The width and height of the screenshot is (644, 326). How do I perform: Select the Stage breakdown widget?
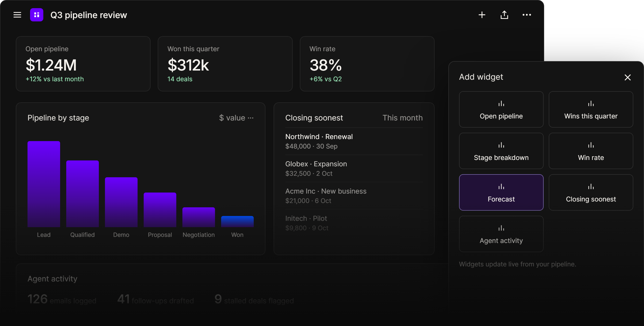pyautogui.click(x=501, y=151)
